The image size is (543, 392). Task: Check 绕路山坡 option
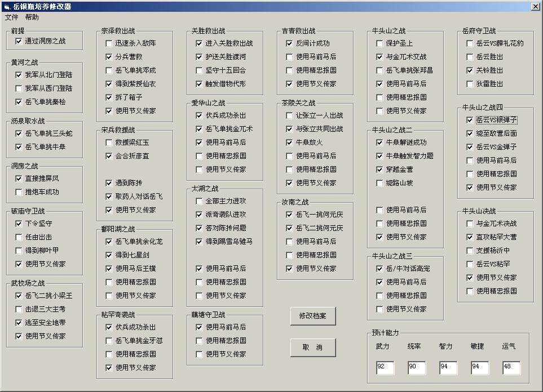tap(379, 183)
